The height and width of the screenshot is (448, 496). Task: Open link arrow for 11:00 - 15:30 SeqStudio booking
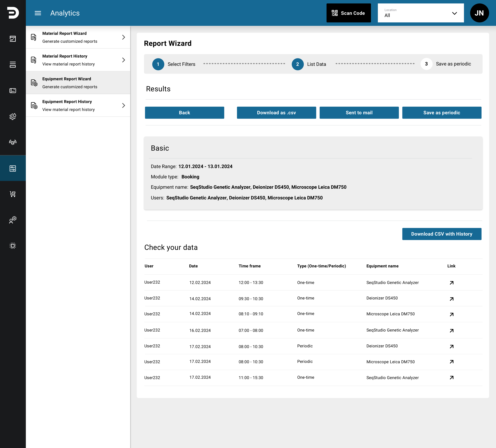point(451,377)
